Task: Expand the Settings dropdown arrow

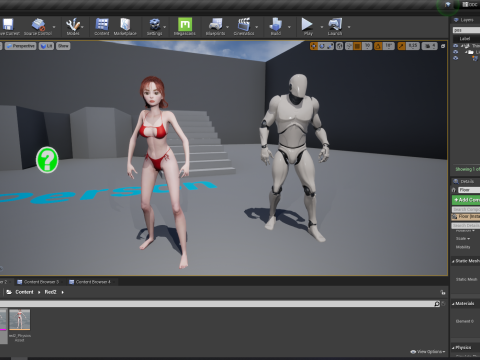Action: (164, 27)
